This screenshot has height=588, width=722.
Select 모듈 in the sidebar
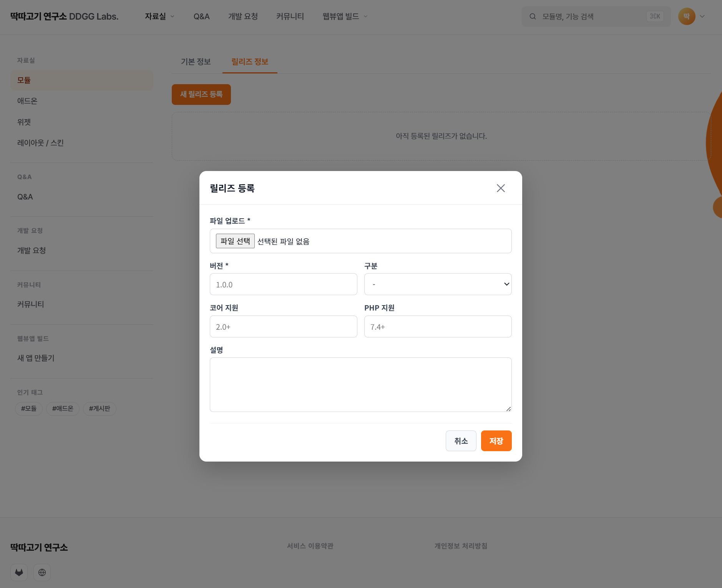coord(82,80)
